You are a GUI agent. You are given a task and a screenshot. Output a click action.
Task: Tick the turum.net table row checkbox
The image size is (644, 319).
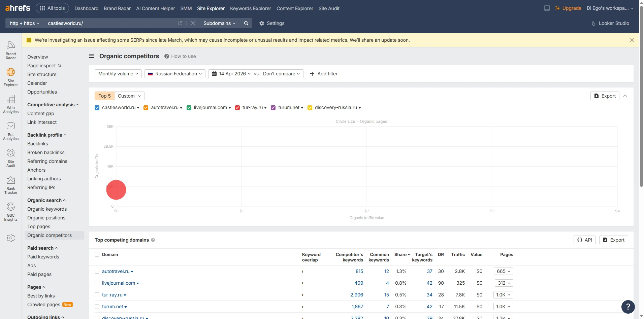[97, 307]
